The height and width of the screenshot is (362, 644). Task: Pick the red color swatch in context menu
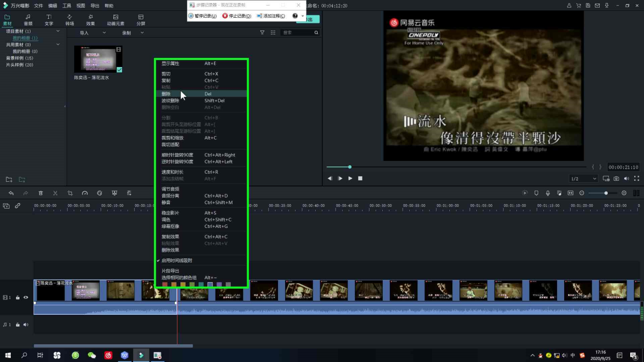pyautogui.click(x=165, y=285)
